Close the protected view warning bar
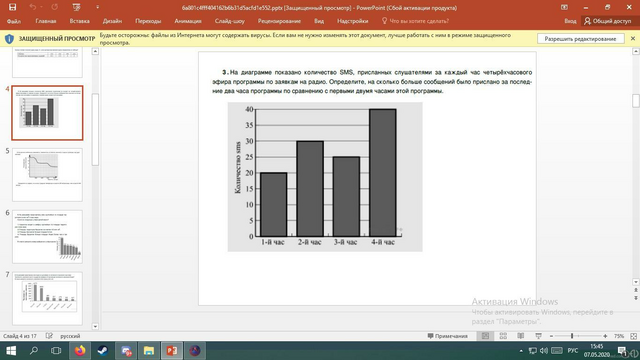Image resolution: width=640 pixels, height=360 pixels. click(633, 38)
